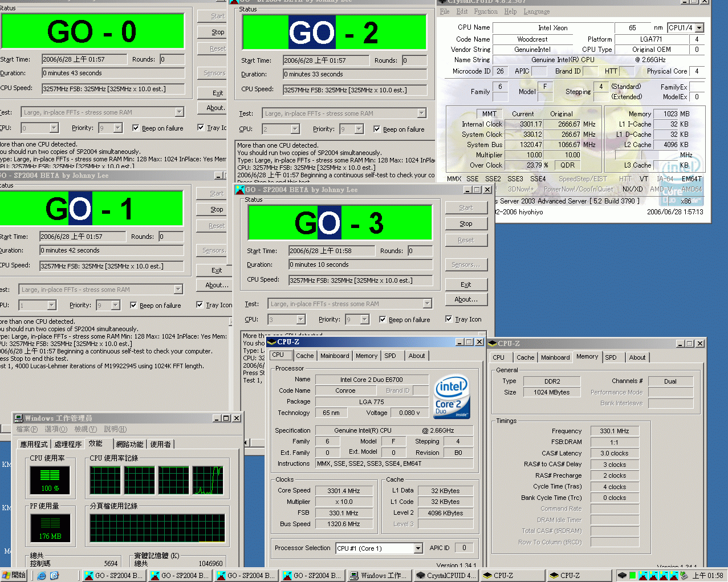Click Exit in GO - 3 window
This screenshot has height=582, width=728.
[x=466, y=284]
